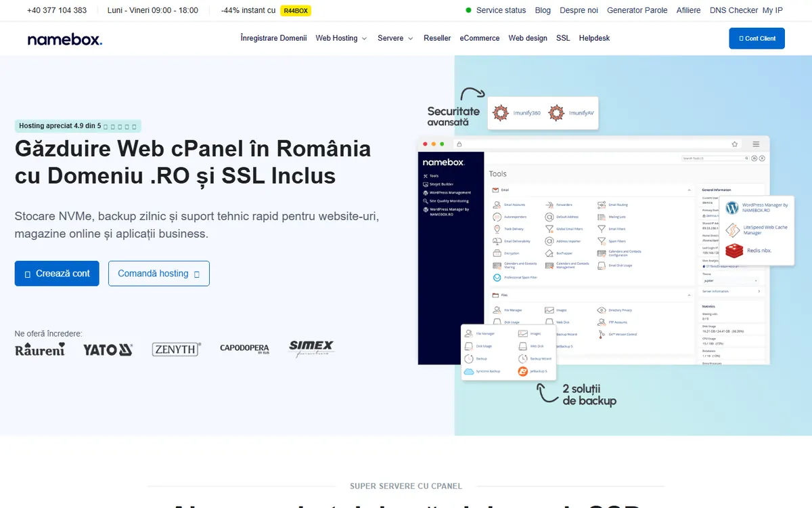Click the bookmark star in mock browser bar
The height and width of the screenshot is (508, 812).
pos(734,144)
